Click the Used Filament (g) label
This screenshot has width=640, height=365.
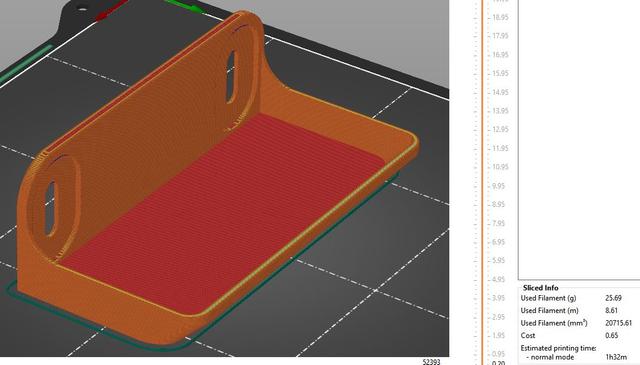pyautogui.click(x=549, y=298)
